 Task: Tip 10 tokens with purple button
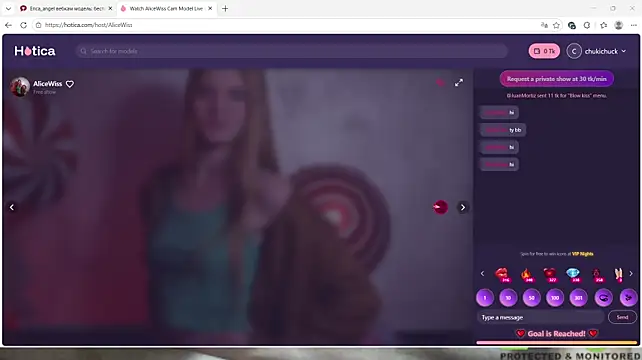point(508,298)
